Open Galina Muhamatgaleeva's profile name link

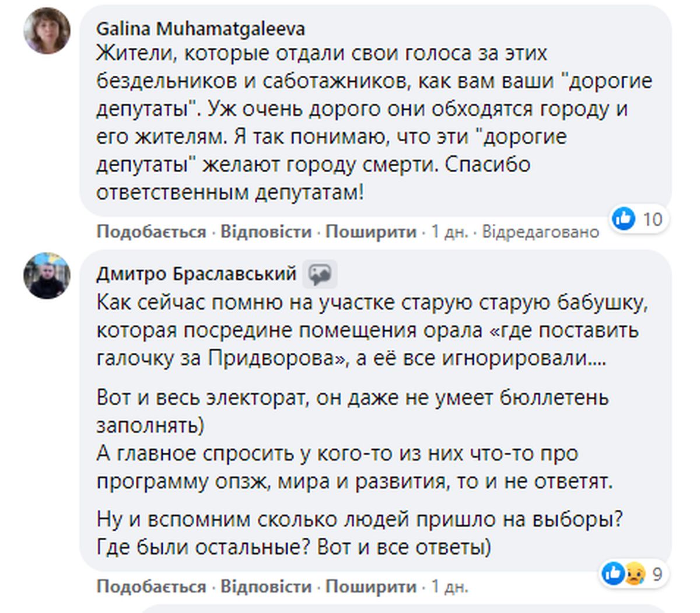click(201, 29)
